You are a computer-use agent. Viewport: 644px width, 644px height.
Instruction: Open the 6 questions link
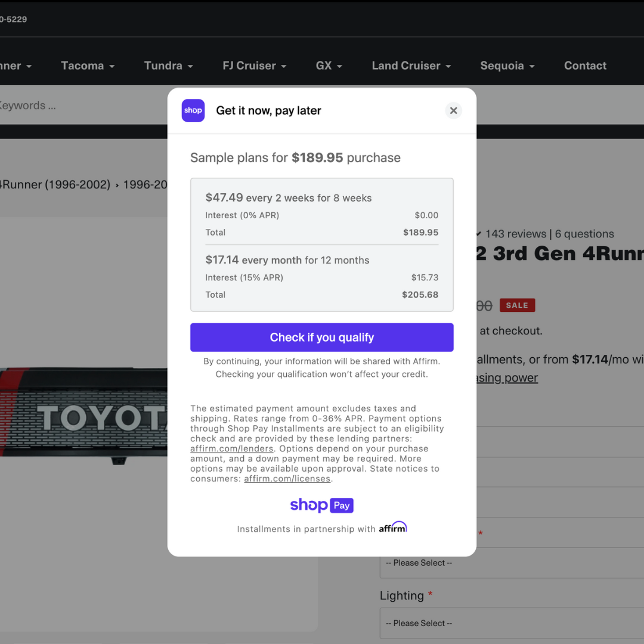coord(584,234)
